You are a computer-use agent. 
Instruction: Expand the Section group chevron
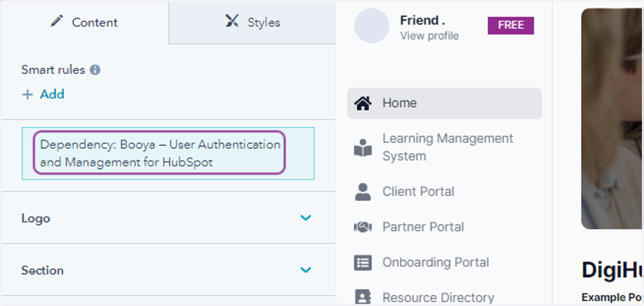[305, 269]
